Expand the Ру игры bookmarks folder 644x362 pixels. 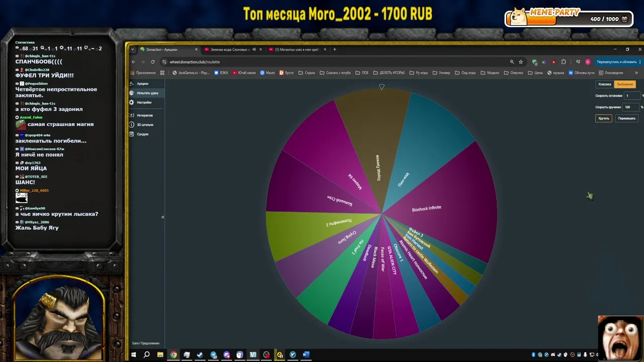(419, 73)
